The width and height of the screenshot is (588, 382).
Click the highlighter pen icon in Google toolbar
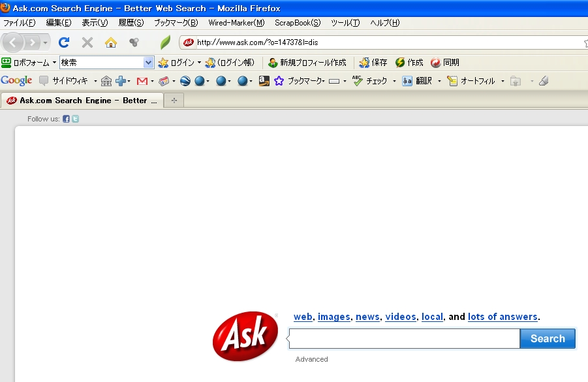point(544,81)
